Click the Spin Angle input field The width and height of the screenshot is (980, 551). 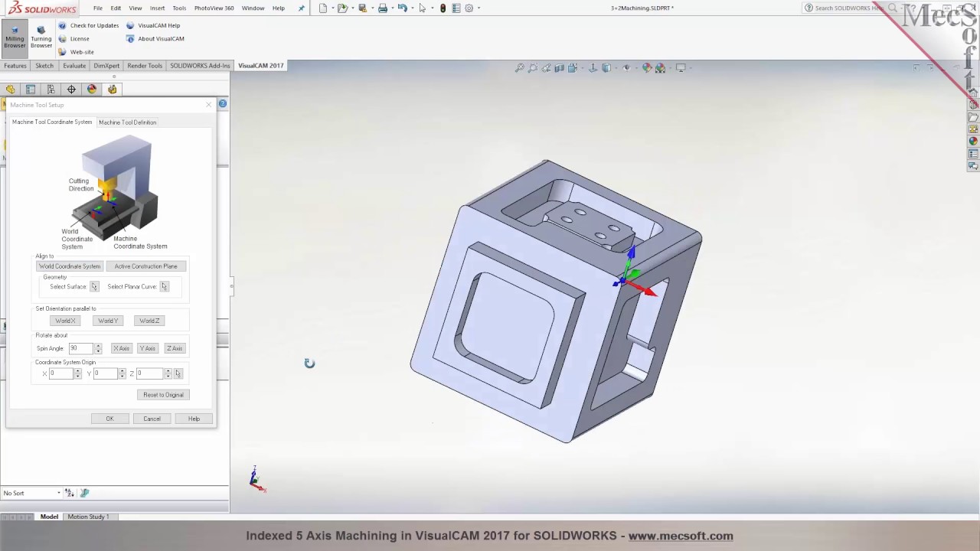click(x=80, y=348)
